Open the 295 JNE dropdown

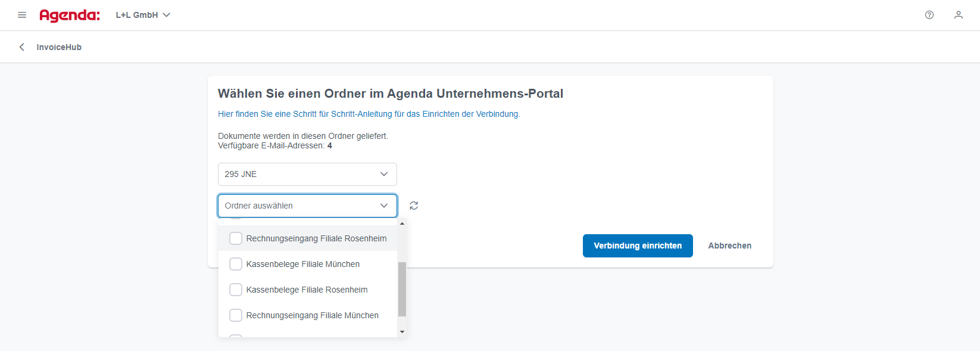pos(307,174)
